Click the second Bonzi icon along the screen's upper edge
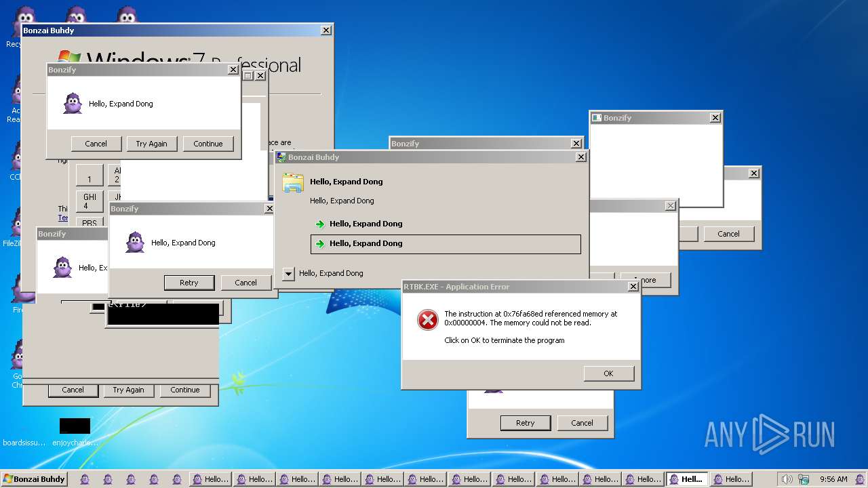The height and width of the screenshot is (488, 868). point(77,15)
